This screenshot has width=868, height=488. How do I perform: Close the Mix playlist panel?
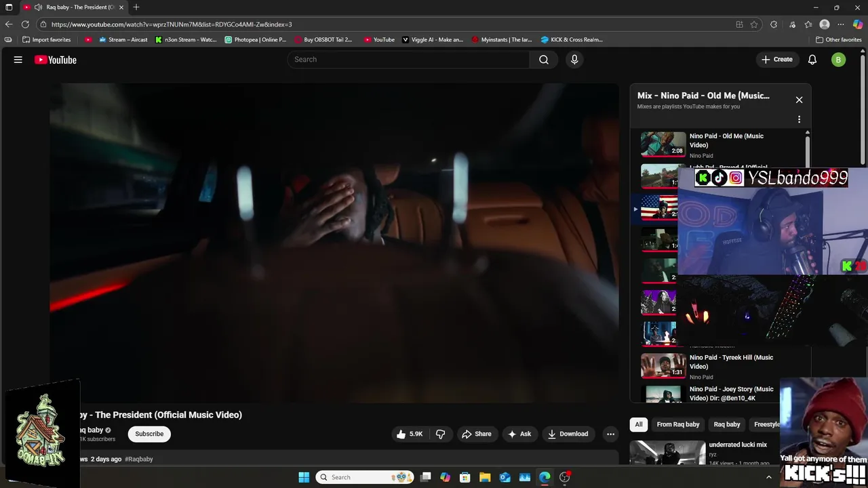point(799,100)
